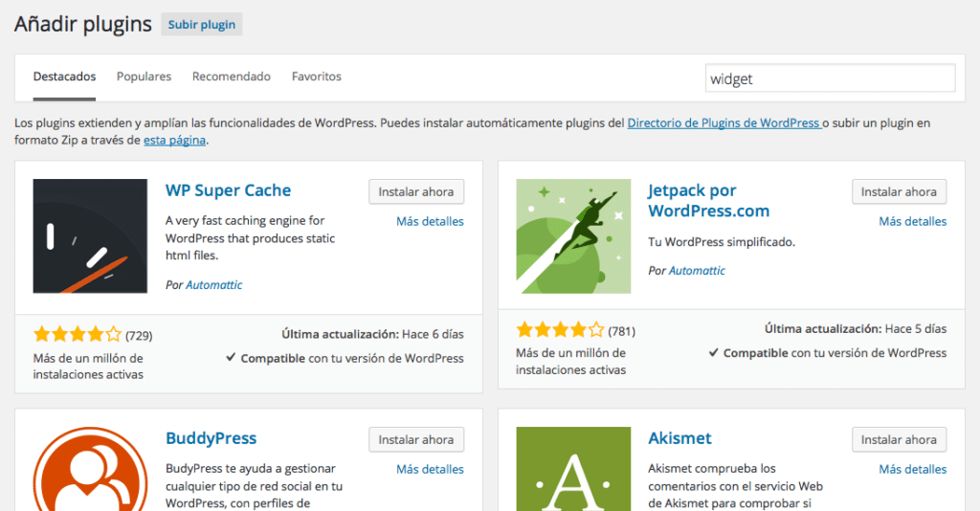Click WP Super Cache star rating
This screenshot has height=511, width=980.
click(78, 335)
